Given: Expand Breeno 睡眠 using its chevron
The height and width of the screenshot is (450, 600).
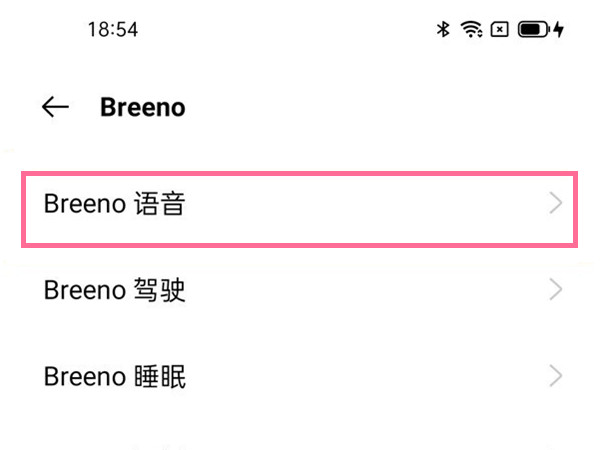Looking at the screenshot, I should point(556,377).
